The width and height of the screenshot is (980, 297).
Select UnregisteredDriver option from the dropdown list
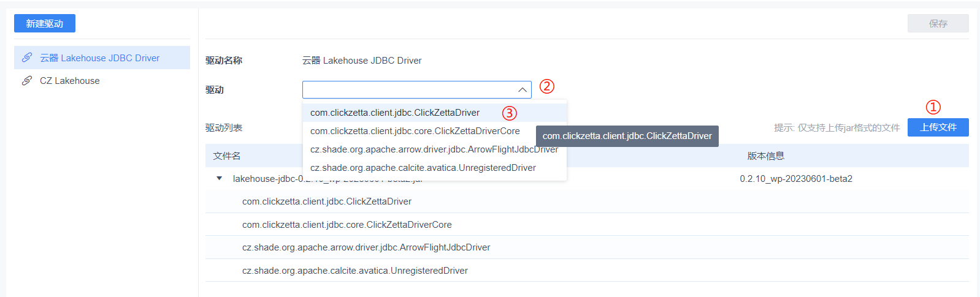[x=423, y=168]
